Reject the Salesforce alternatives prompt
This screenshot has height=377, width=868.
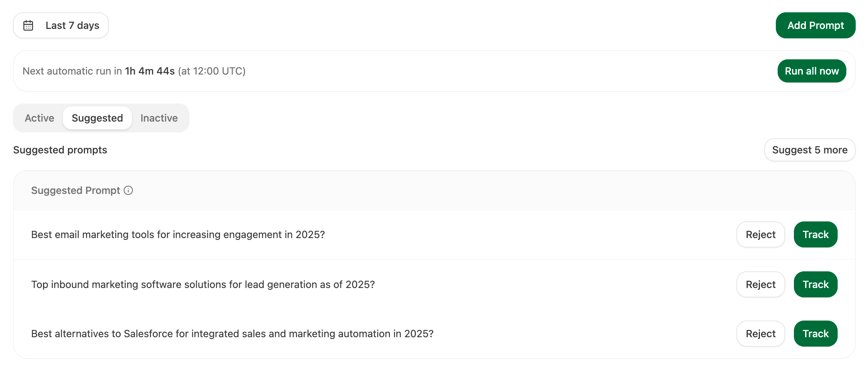click(760, 334)
